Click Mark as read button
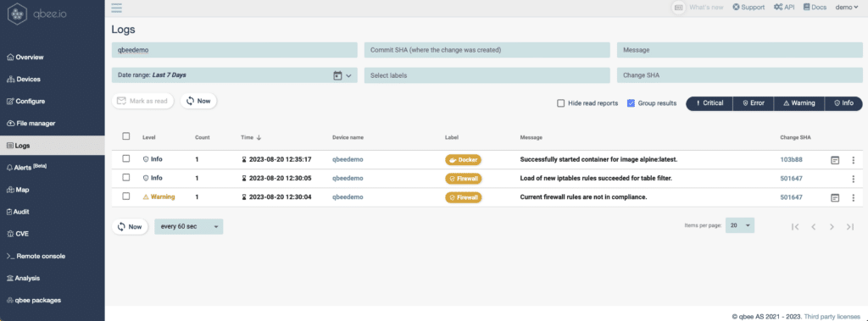The height and width of the screenshot is (321, 868). click(142, 102)
